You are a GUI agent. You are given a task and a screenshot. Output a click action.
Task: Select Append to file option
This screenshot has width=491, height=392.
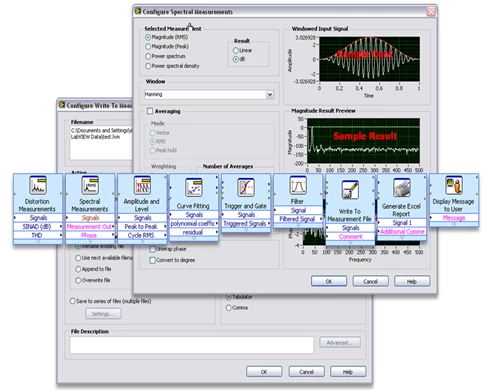click(78, 269)
